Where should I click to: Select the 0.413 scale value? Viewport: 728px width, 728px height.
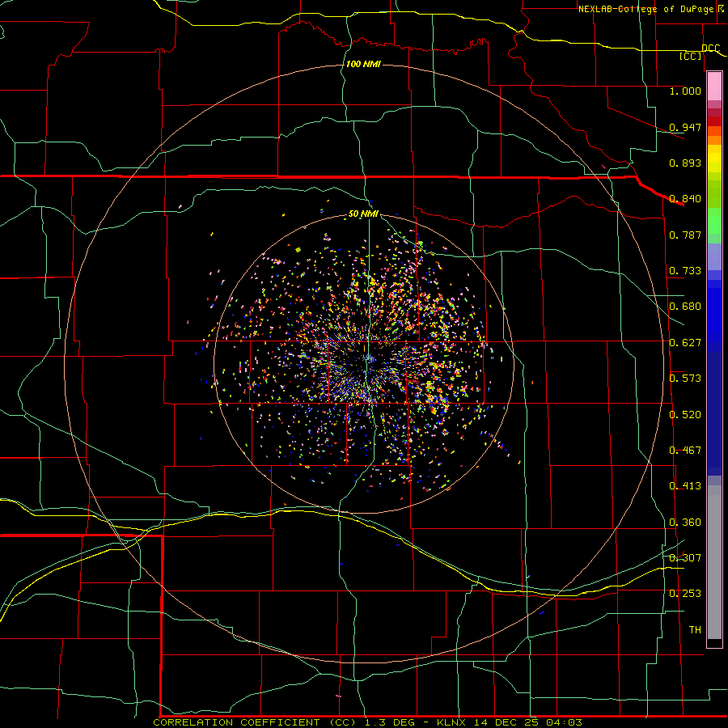685,485
